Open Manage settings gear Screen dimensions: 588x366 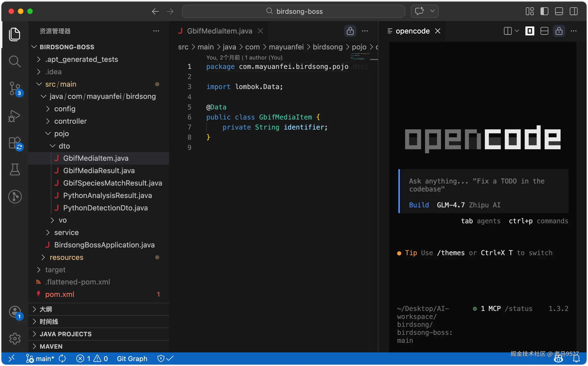tap(15, 338)
